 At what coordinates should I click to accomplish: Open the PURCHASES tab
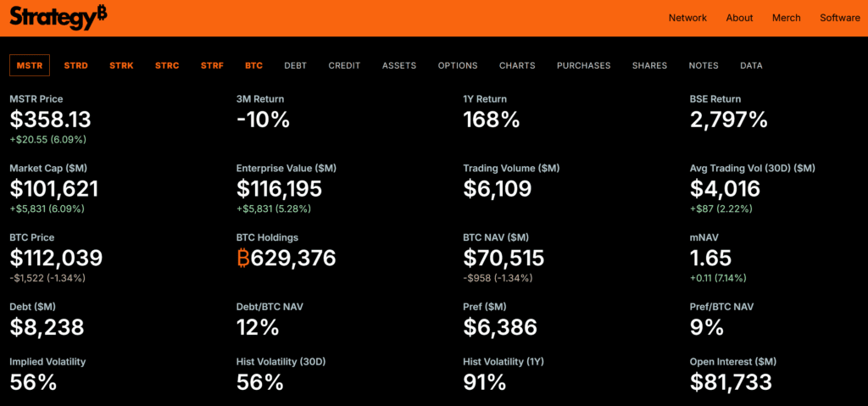tap(583, 65)
